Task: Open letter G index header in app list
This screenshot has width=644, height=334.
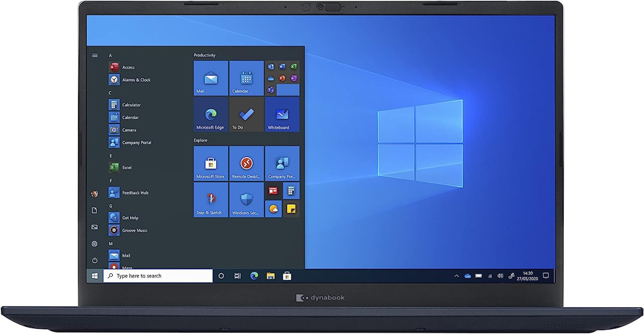Action: 110,206
